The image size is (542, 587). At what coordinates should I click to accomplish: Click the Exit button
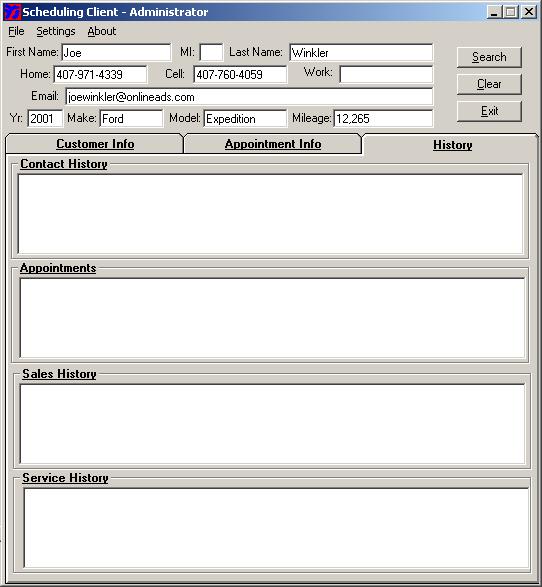489,111
